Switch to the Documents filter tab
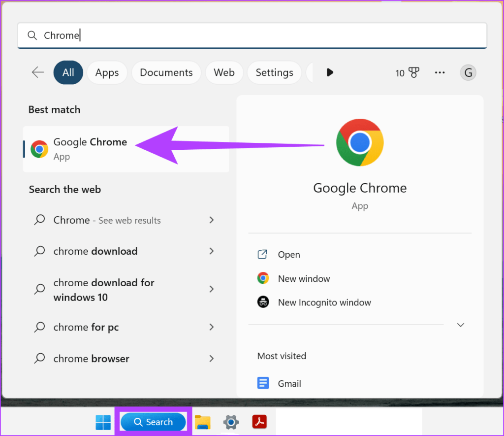Screen dimensions: 504x436 point(166,72)
